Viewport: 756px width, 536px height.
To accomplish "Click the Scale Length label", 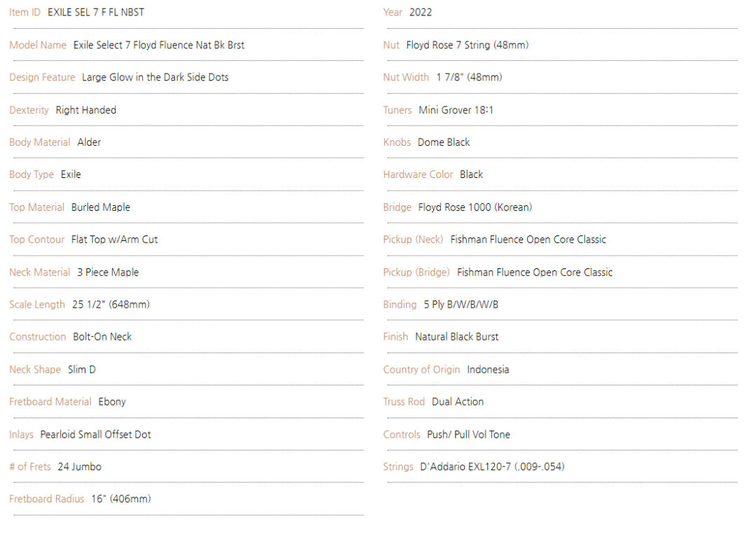I will click(x=37, y=304).
